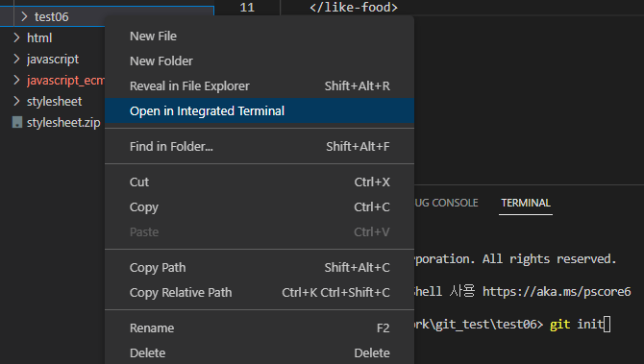644x364 pixels.
Task: Select the test06 folder row
Action: (x=107, y=17)
